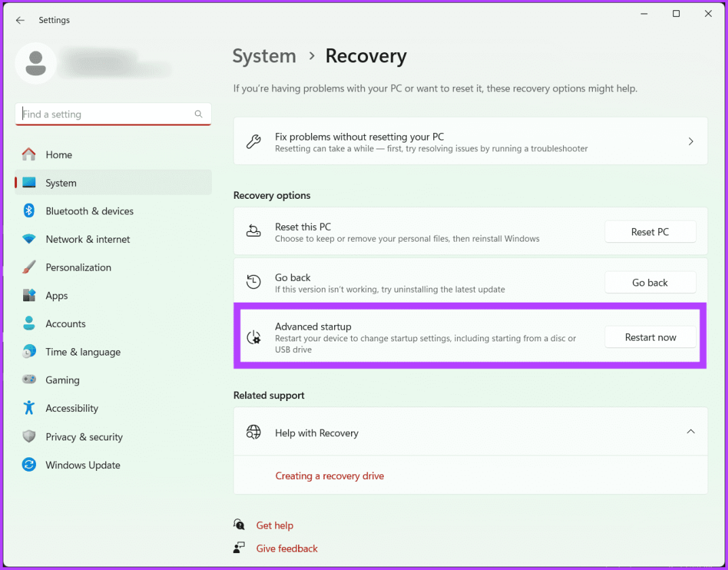This screenshot has width=728, height=570.
Task: Select Accounts in the sidebar
Action: tap(66, 324)
